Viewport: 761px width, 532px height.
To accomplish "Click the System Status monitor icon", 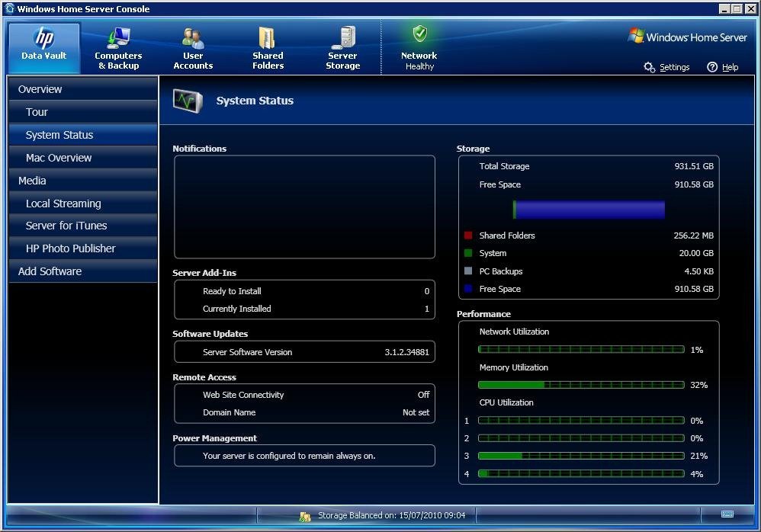I will coord(188,101).
